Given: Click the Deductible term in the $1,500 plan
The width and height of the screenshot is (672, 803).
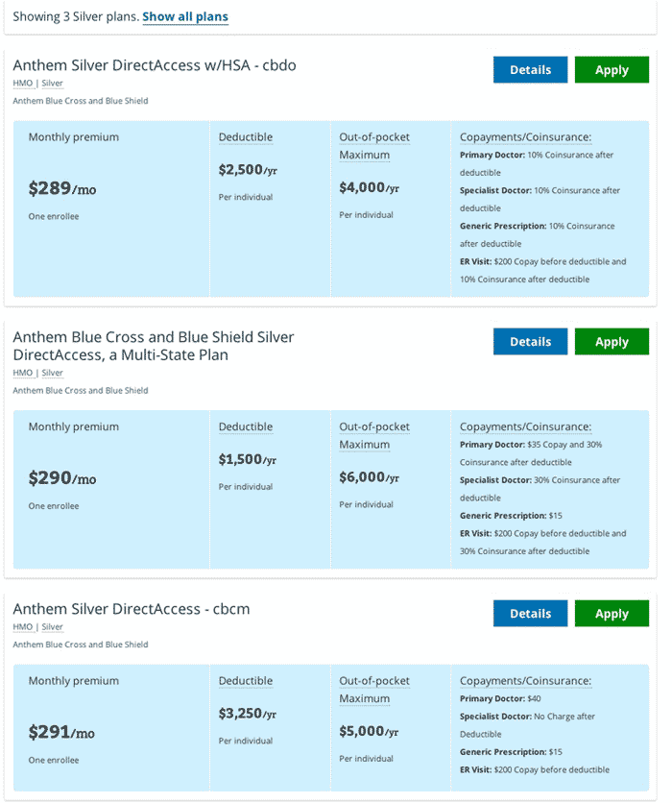Looking at the screenshot, I should tap(246, 427).
